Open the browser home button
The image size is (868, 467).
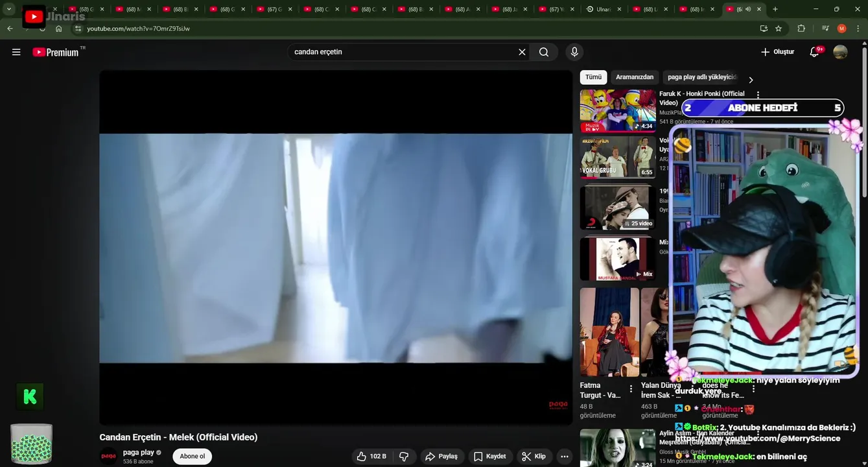(59, 29)
